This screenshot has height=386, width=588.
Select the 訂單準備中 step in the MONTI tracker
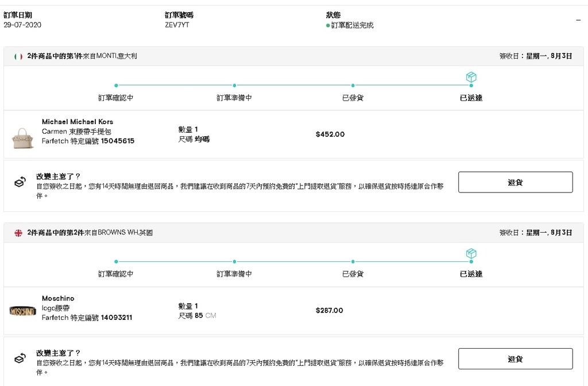pos(234,98)
